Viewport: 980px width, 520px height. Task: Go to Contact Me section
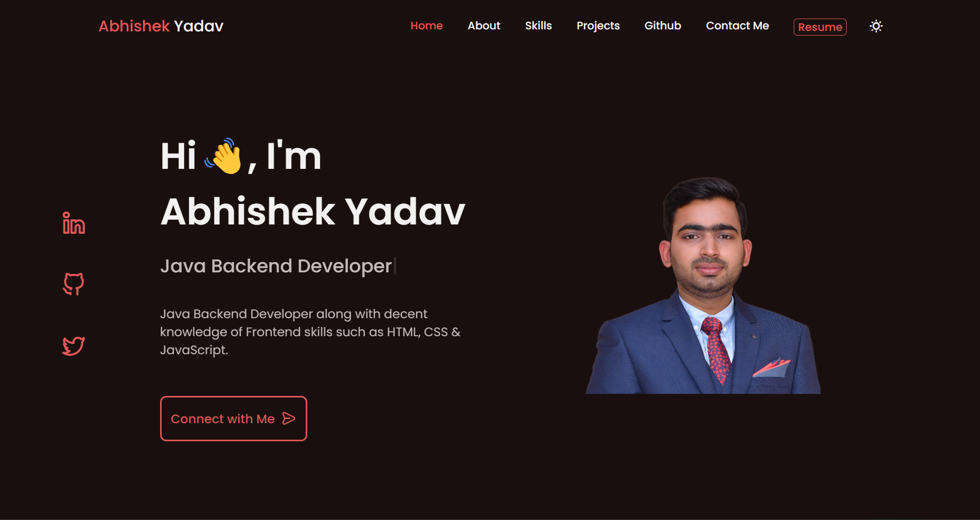pos(738,26)
